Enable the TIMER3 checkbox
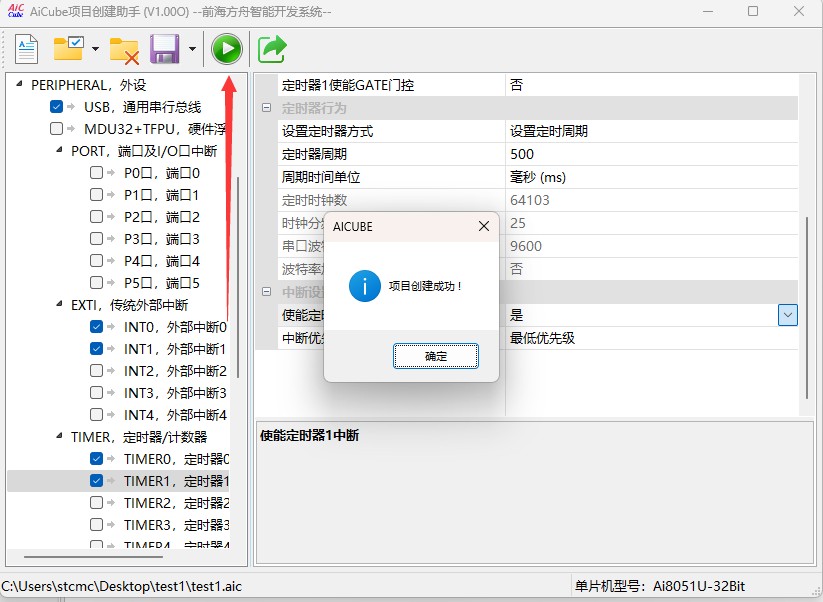This screenshot has width=823, height=602. coord(96,525)
